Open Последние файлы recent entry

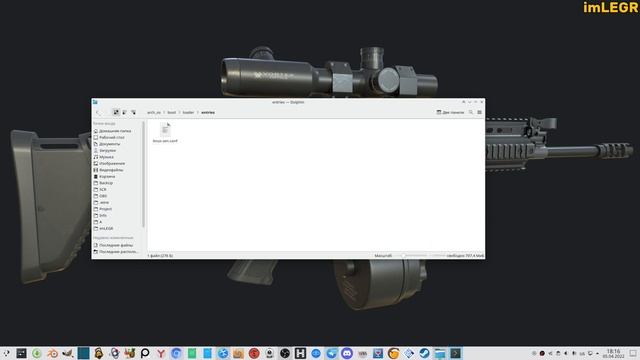click(113, 245)
